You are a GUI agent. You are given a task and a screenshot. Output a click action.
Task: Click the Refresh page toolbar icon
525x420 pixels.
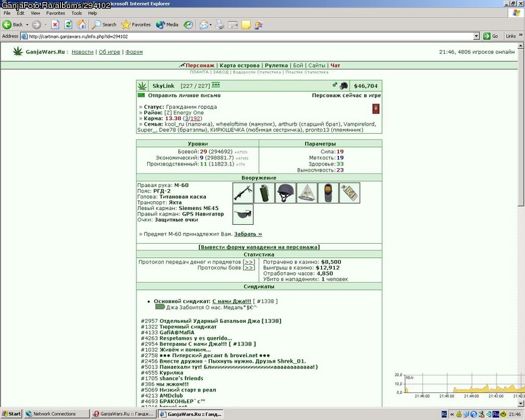[x=68, y=24]
